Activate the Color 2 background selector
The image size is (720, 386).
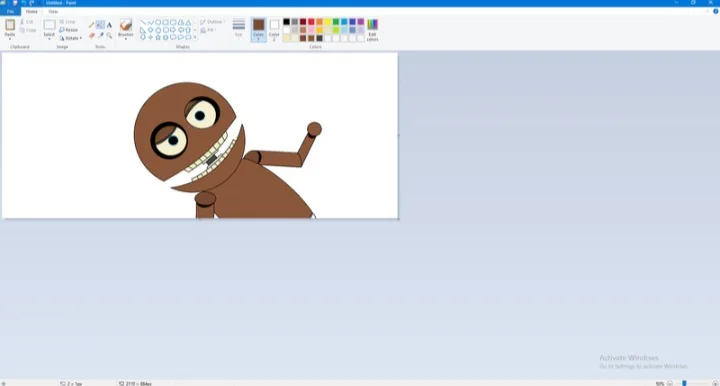274,30
